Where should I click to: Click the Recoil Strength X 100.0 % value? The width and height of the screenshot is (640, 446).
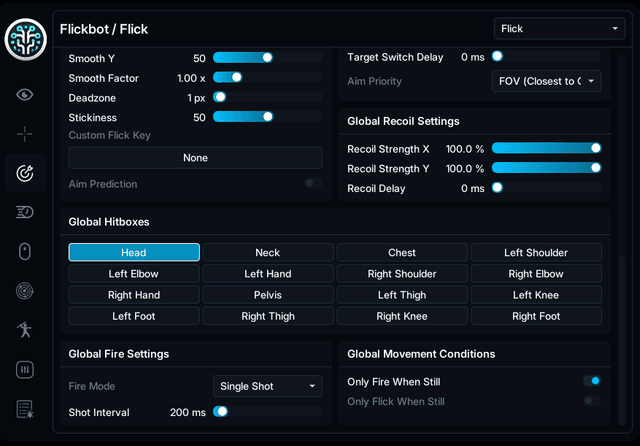pos(465,149)
